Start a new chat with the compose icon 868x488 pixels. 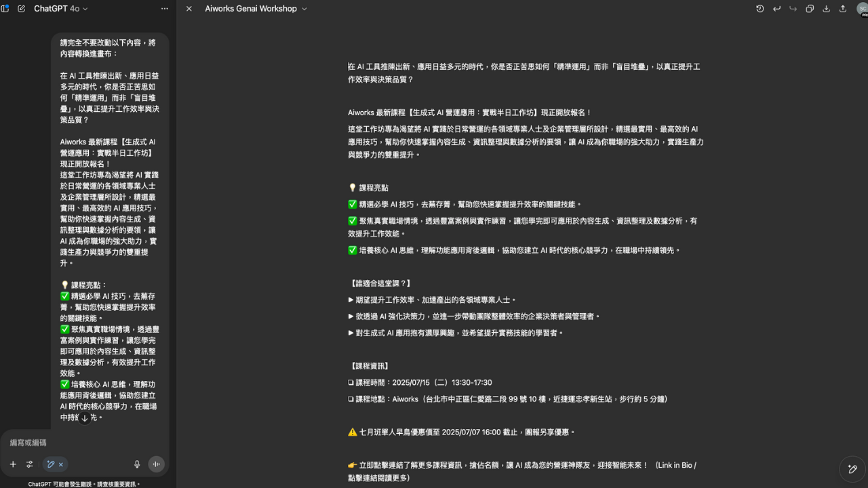click(21, 9)
